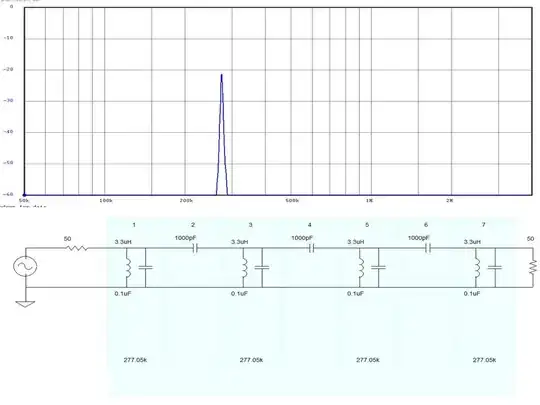The width and height of the screenshot is (540, 405).
Task: Click the 0.1uF label of stage 3
Action: [x=239, y=294]
